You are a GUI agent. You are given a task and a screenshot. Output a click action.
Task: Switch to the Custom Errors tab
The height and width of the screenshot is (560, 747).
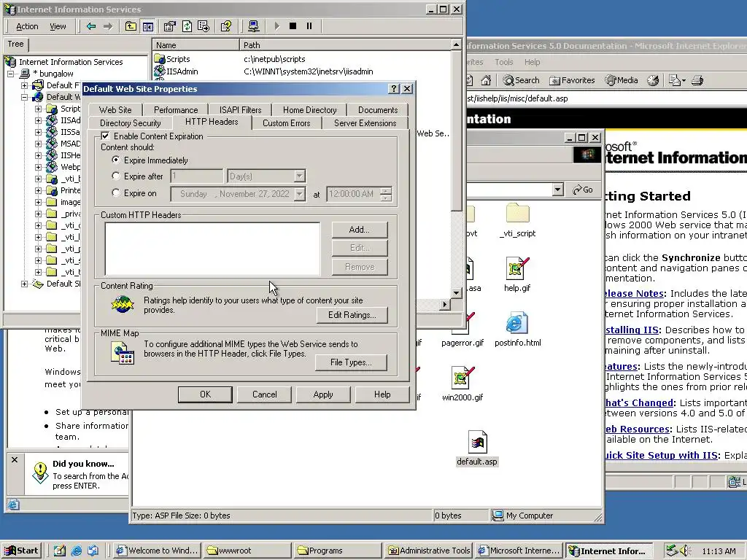click(286, 122)
